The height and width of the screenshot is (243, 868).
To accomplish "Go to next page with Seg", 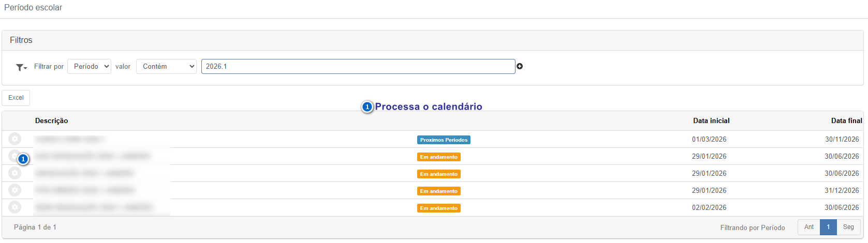I will [848, 227].
